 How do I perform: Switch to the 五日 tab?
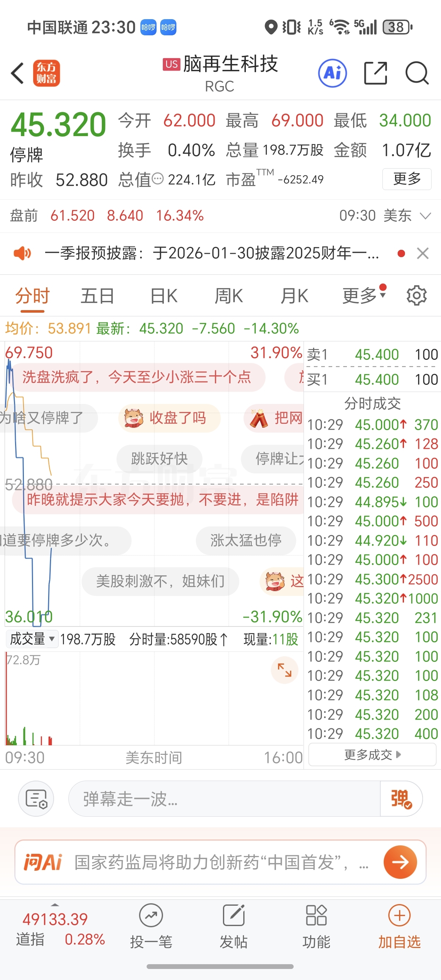pyautogui.click(x=97, y=296)
